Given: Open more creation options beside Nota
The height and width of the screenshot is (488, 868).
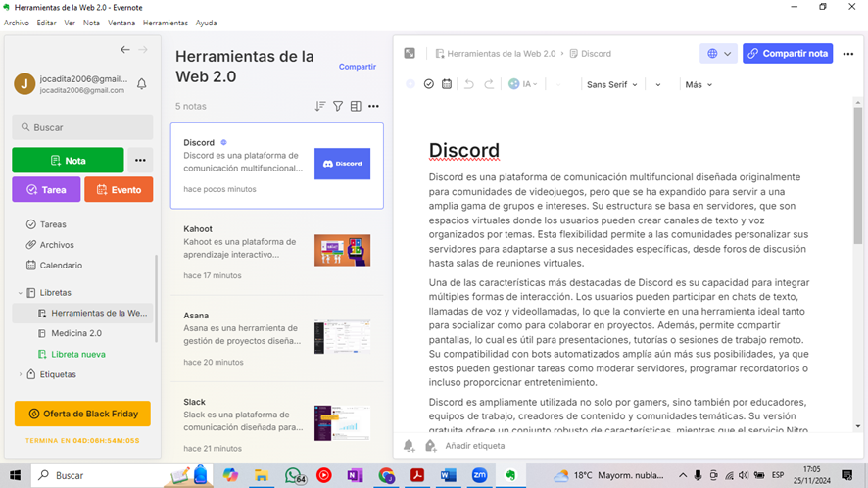Looking at the screenshot, I should [140, 160].
